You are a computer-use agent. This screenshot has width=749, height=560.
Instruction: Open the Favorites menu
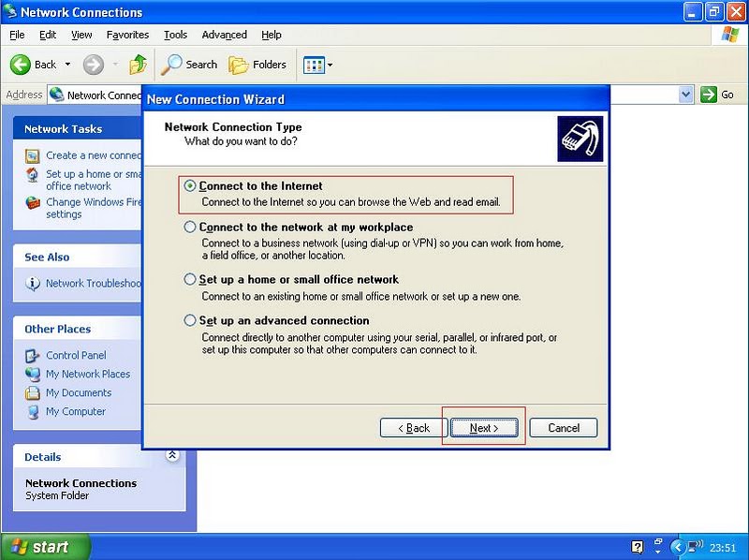(127, 35)
